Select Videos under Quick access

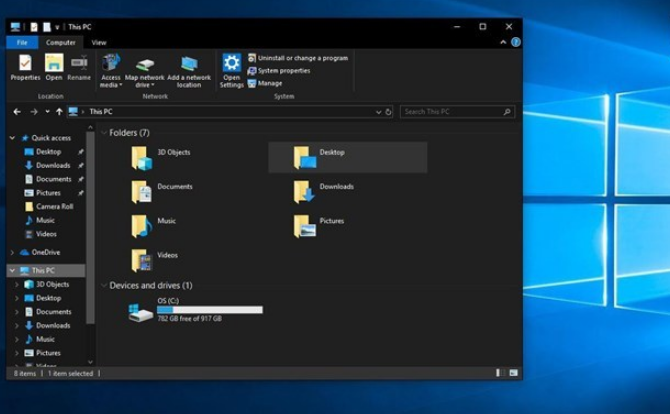point(46,234)
